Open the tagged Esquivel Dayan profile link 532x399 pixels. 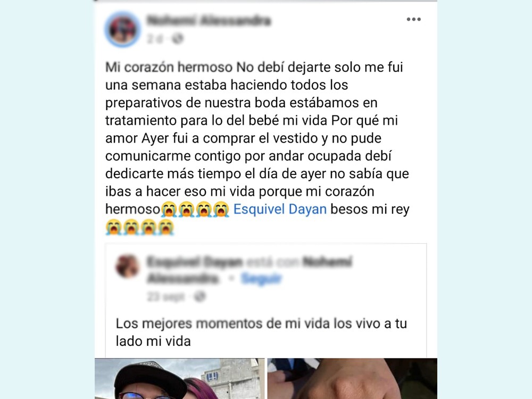(x=280, y=209)
